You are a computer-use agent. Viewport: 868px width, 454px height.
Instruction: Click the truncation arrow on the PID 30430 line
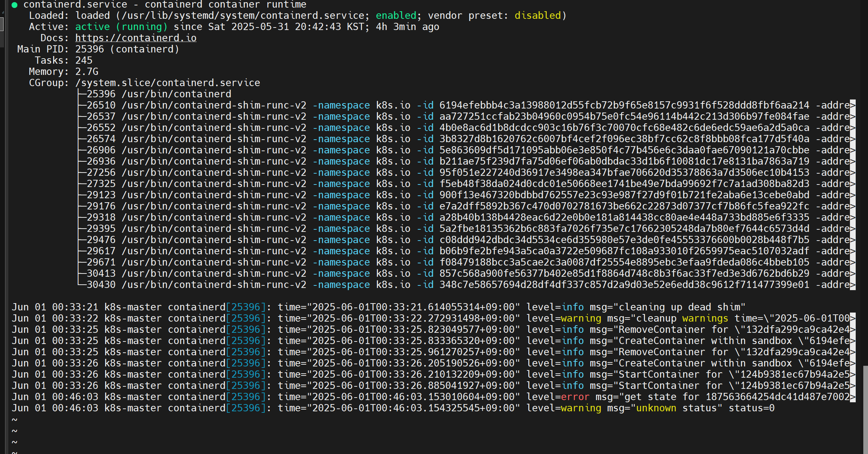coord(852,285)
